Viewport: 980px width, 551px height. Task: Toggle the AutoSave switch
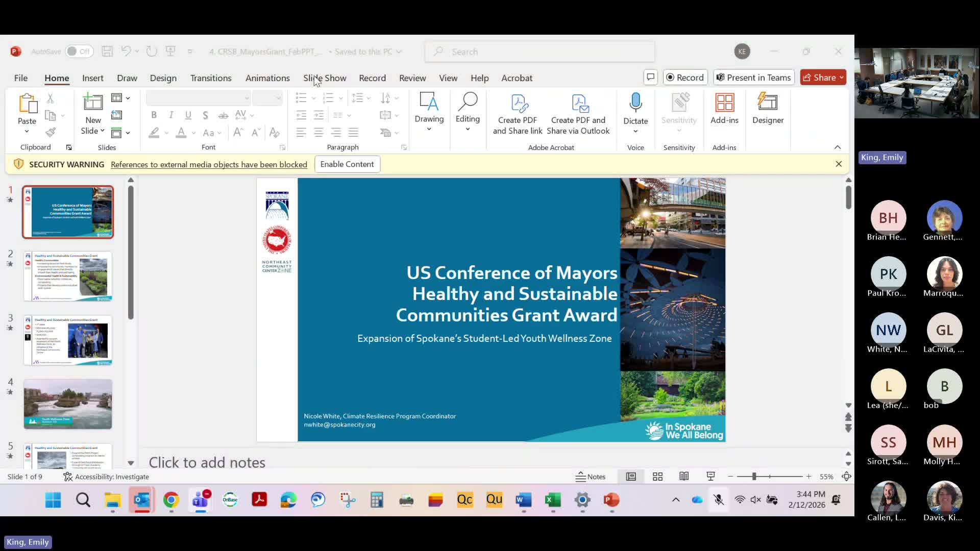(79, 52)
